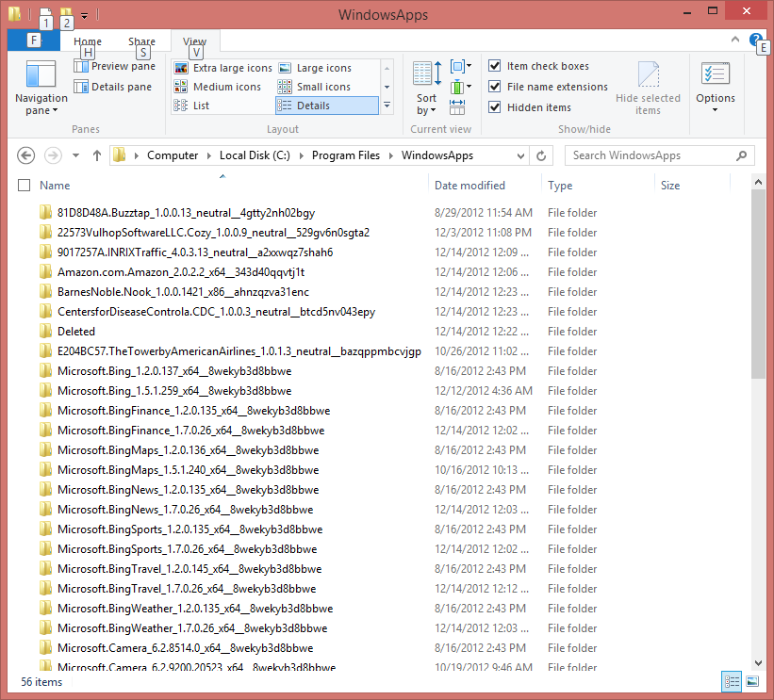The height and width of the screenshot is (700, 774).
Task: Select the Deleted folder
Action: coord(76,332)
